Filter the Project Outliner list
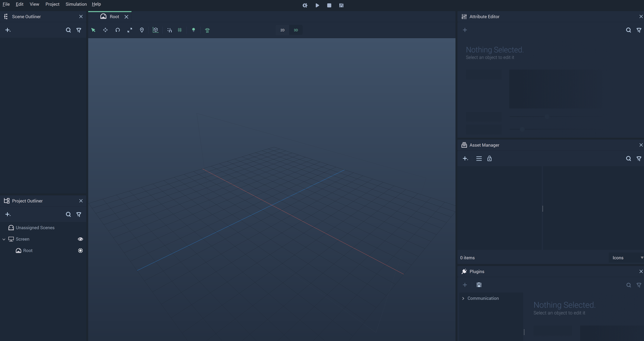Image resolution: width=644 pixels, height=341 pixels. pos(79,214)
